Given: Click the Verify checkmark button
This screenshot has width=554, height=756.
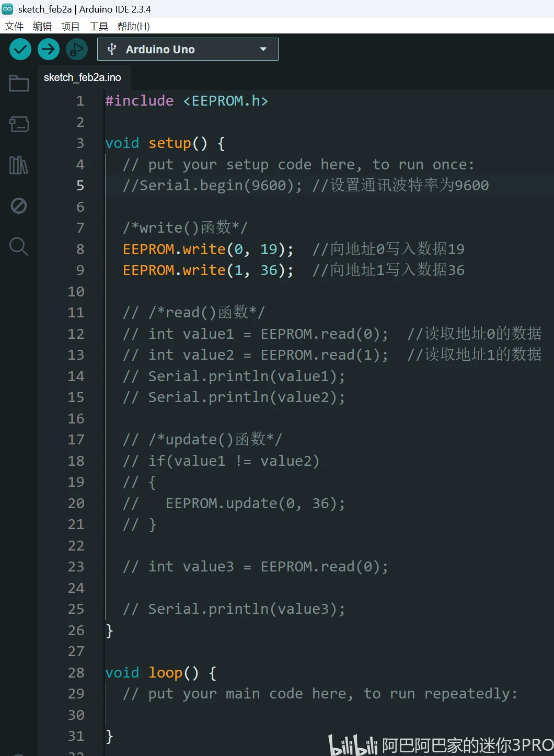Looking at the screenshot, I should coord(20,49).
